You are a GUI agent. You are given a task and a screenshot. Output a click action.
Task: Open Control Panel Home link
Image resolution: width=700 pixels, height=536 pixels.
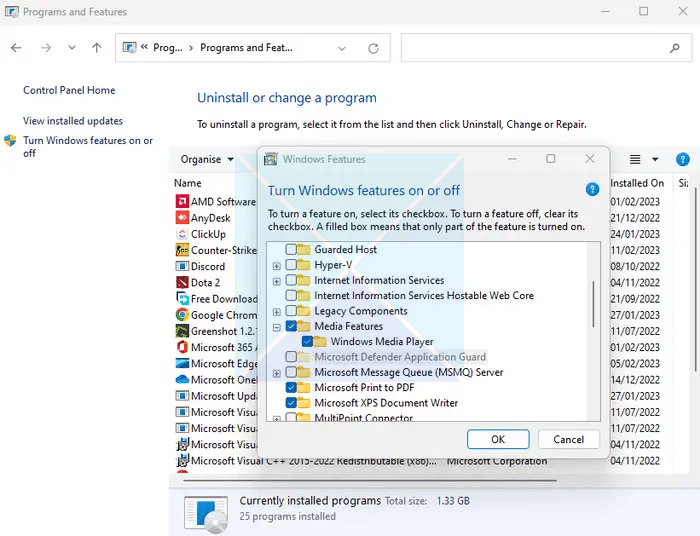[69, 90]
